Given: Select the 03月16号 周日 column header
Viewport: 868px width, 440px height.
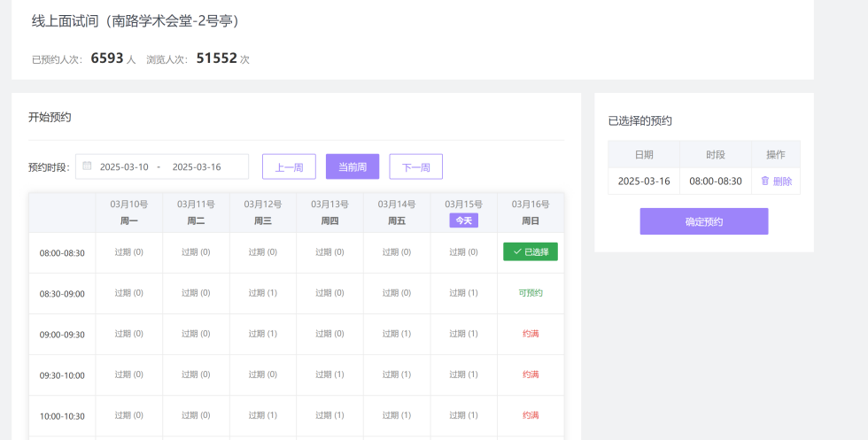Looking at the screenshot, I should tap(530, 212).
